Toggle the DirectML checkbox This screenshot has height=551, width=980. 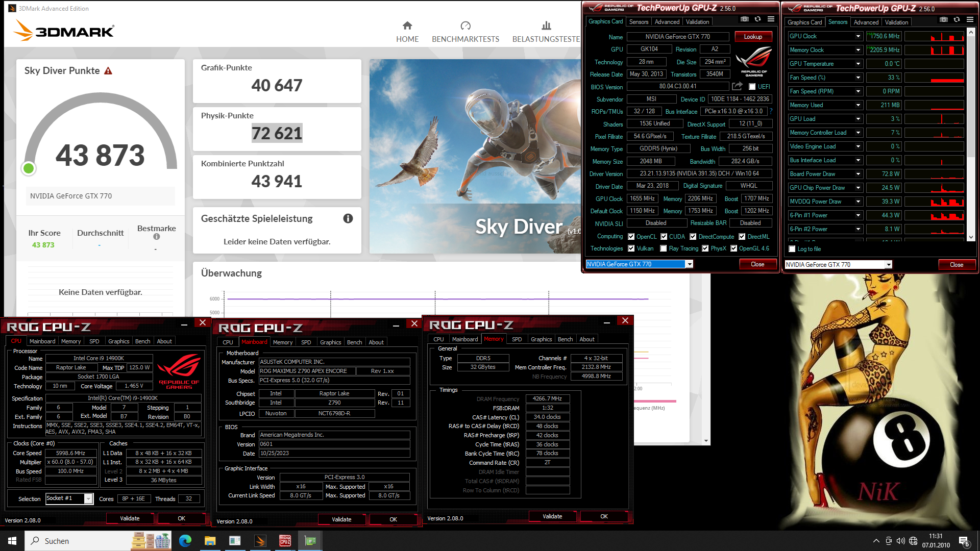tap(742, 237)
